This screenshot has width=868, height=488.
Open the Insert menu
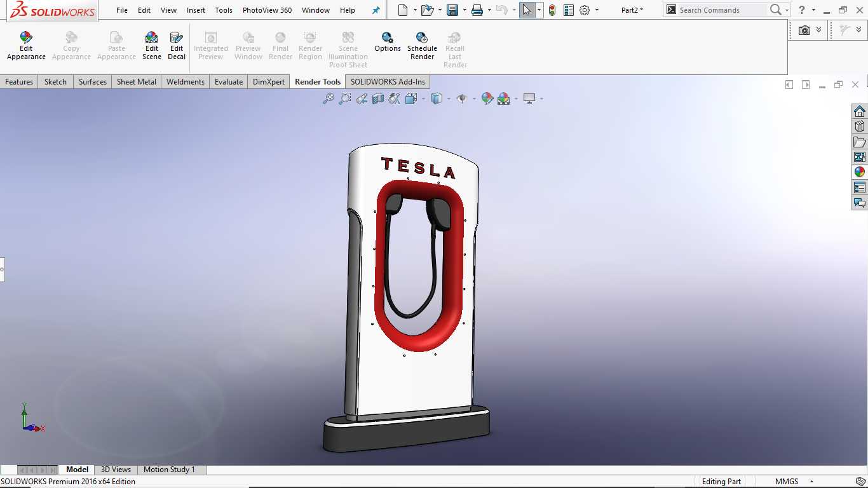click(196, 10)
